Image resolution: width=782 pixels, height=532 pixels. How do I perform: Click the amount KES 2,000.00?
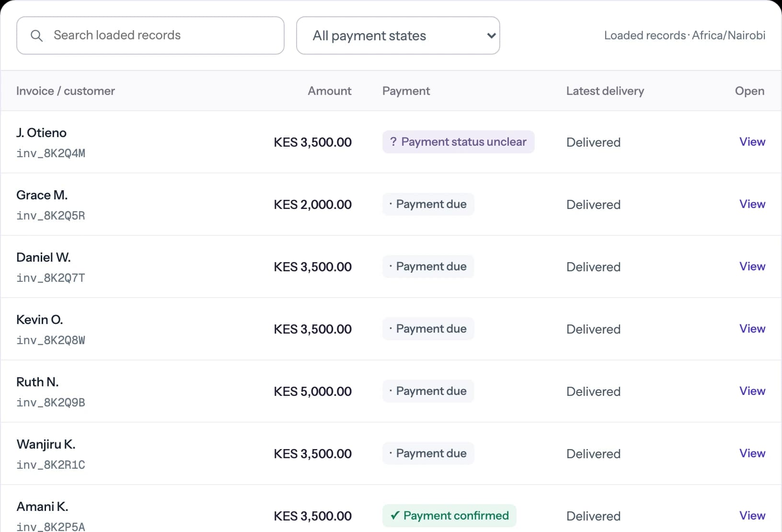pos(313,205)
